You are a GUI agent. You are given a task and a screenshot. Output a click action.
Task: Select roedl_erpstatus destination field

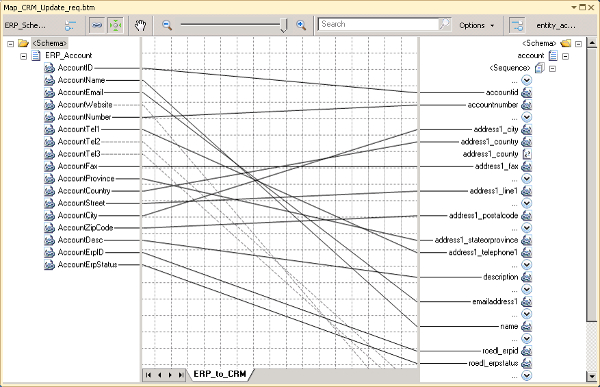pyautogui.click(x=493, y=363)
